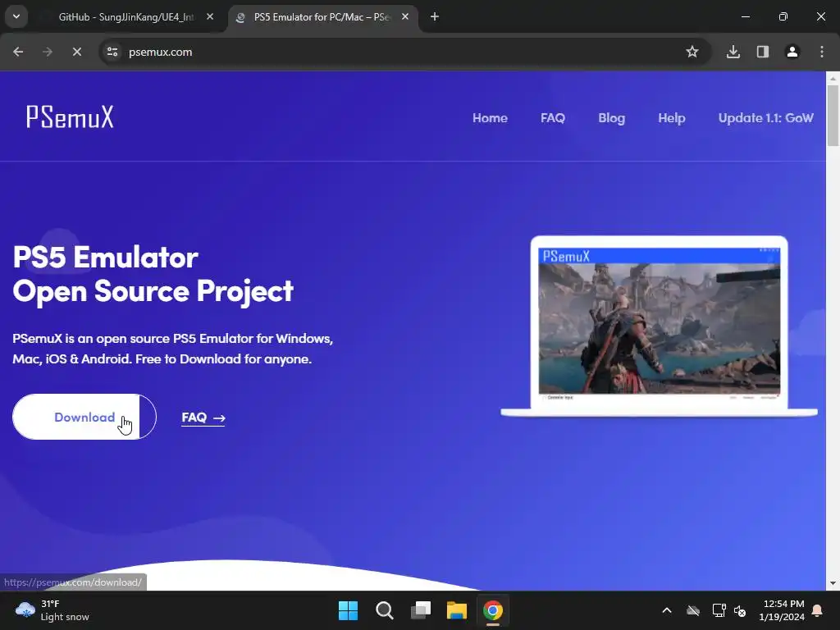This screenshot has height=630, width=840.
Task: Open the weather widget on taskbar
Action: tap(52, 610)
